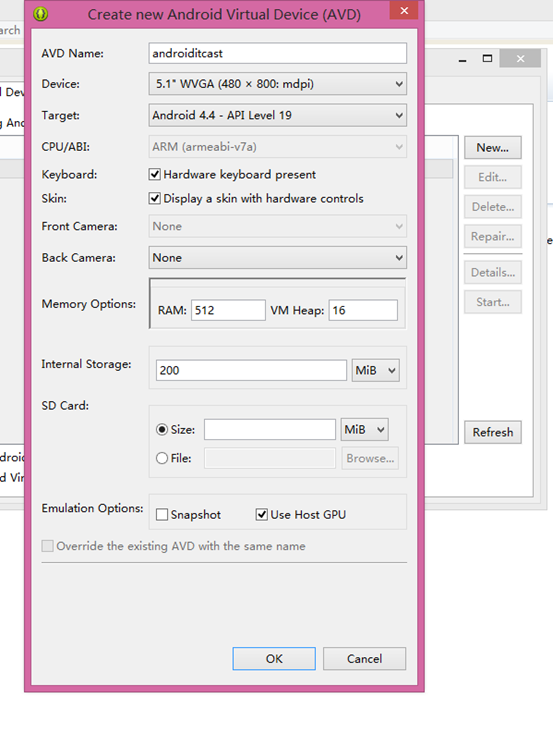Enable the Snapshot checkbox
Screen dimensions: 553x747
coord(162,515)
